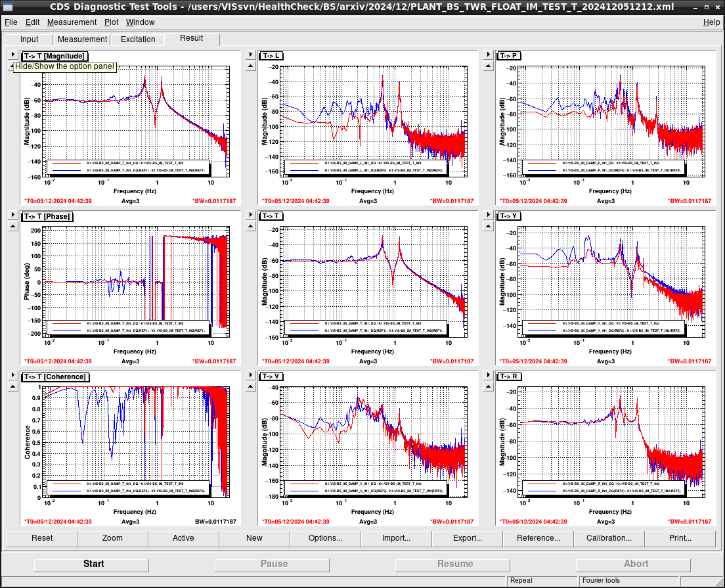Show option panel arrow for T-> L plot

click(251, 55)
